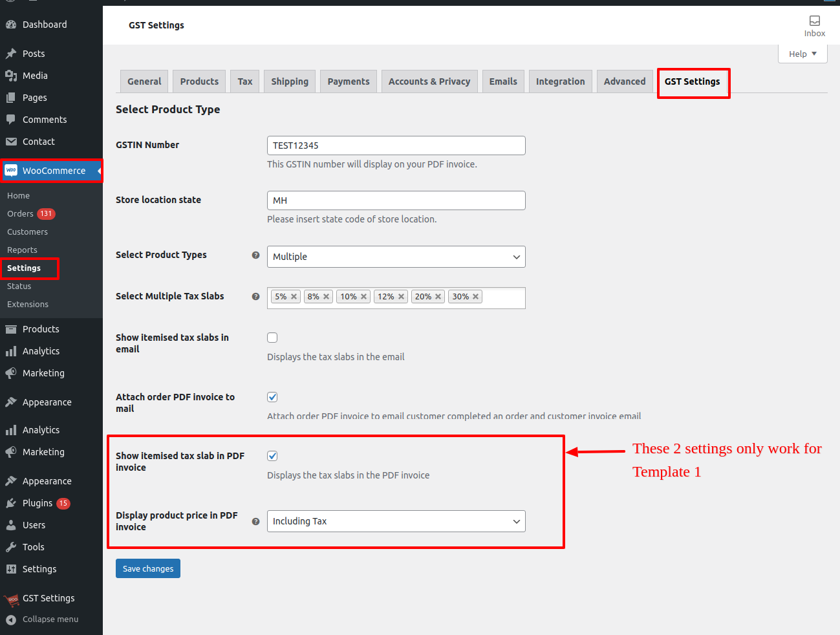Remove the 5% tax slab tag
The height and width of the screenshot is (635, 840).
coord(294,297)
